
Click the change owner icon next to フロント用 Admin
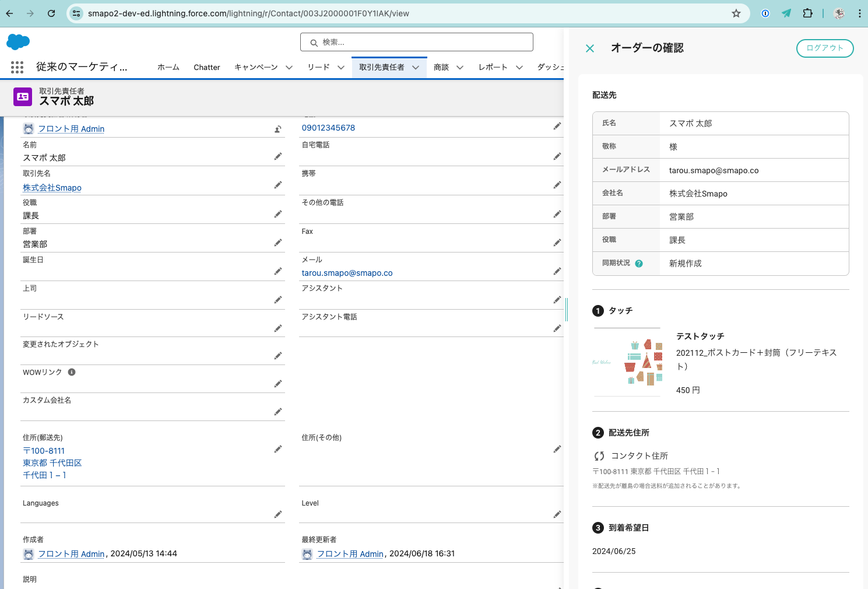coord(278,129)
